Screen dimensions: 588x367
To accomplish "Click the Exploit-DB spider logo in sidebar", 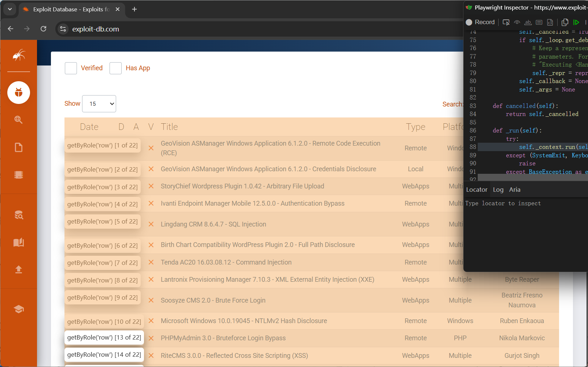I will [19, 55].
